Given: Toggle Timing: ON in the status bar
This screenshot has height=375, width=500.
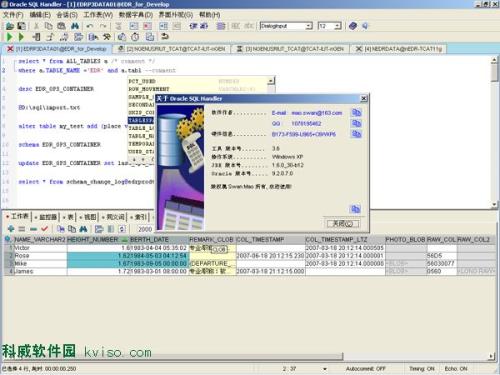Looking at the screenshot, I should [422, 369].
